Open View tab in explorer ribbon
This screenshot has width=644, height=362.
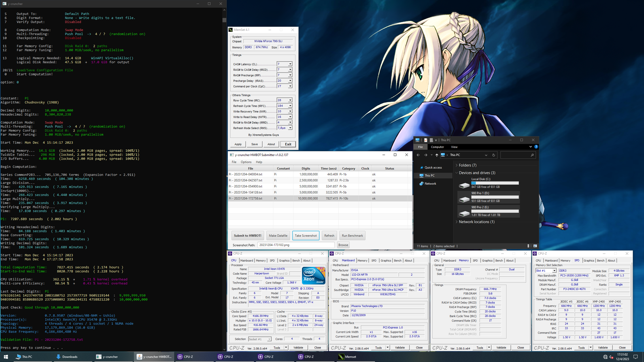tap(454, 147)
